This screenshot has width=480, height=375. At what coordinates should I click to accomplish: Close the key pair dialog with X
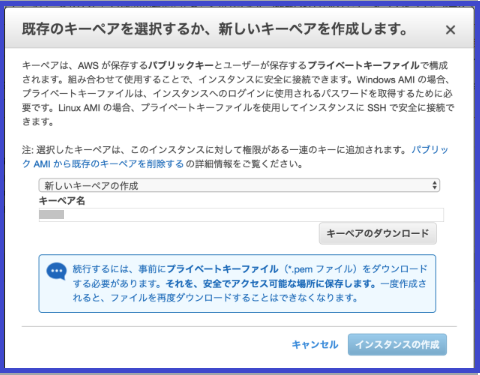click(450, 30)
